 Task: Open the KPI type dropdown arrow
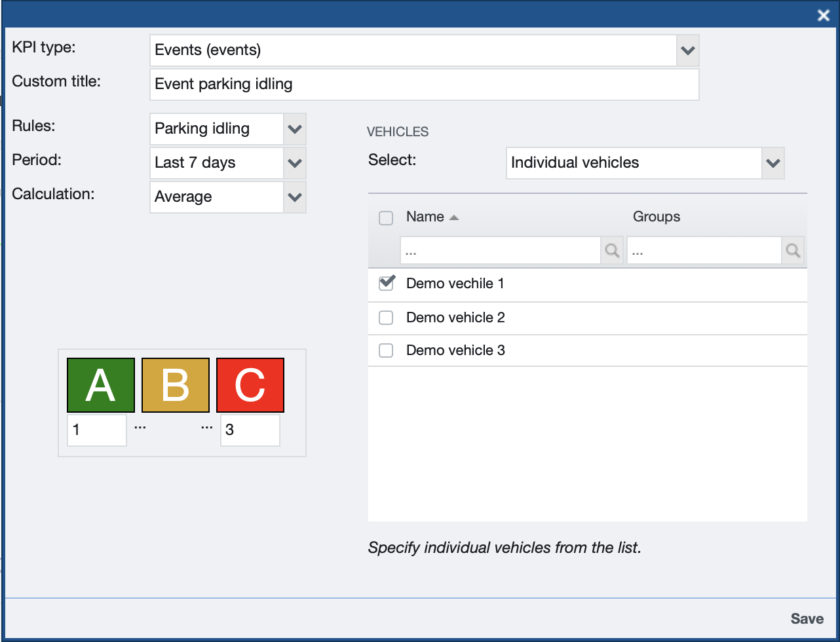687,50
